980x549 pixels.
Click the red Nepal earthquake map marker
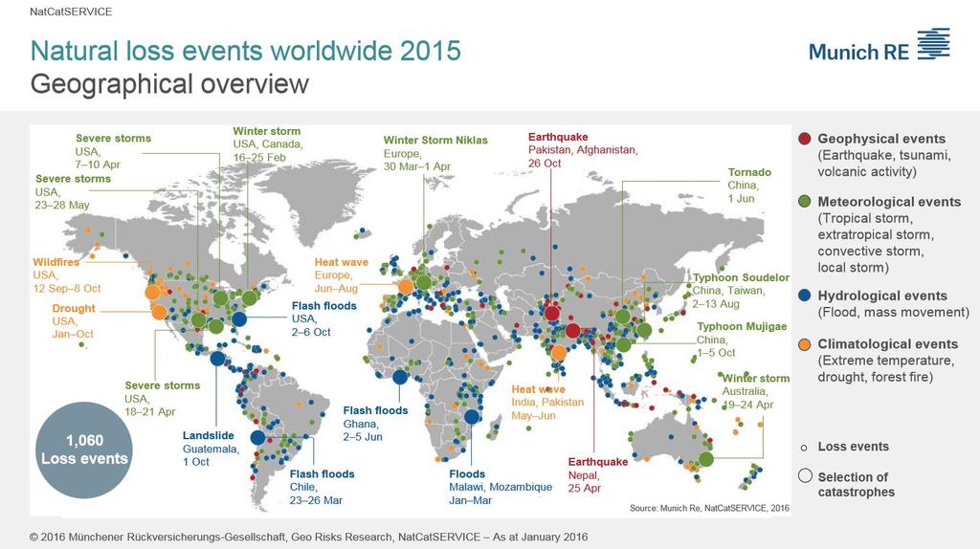tap(573, 331)
